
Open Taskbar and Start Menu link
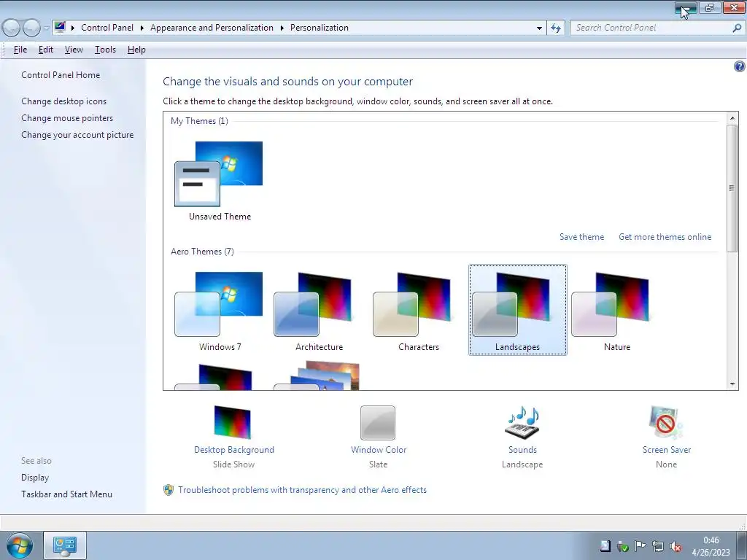66,494
